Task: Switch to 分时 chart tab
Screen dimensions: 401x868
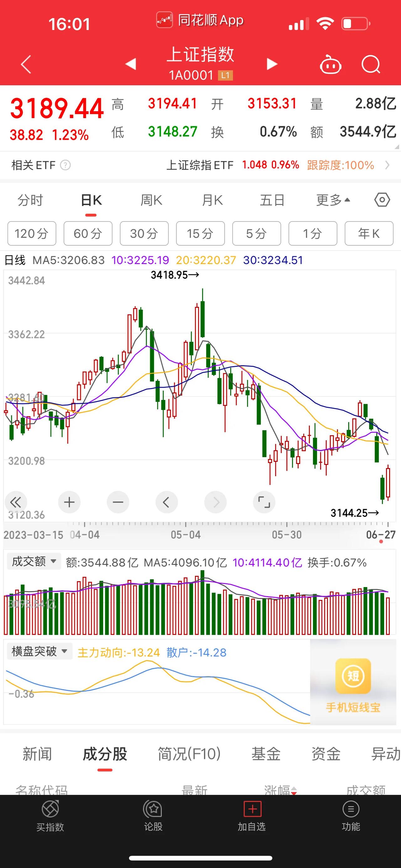Action: coord(30,200)
